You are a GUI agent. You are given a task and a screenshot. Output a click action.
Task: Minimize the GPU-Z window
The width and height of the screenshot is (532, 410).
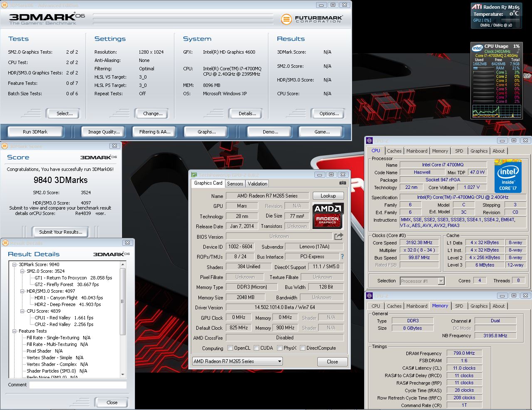[x=319, y=175]
